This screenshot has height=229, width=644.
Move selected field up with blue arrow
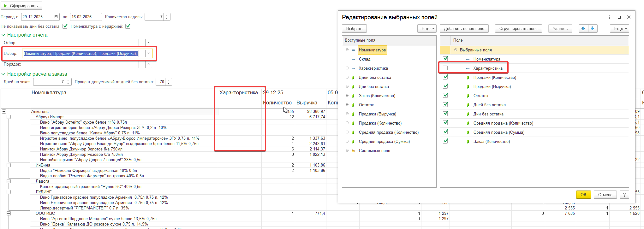[583, 28]
